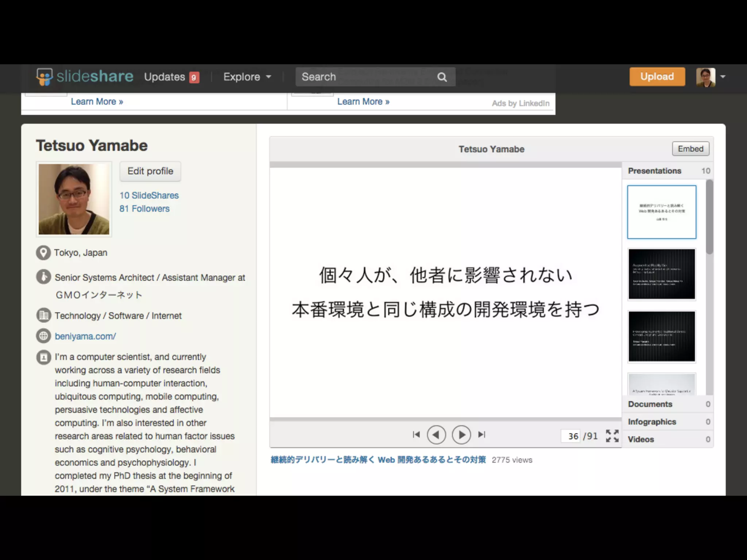
Task: Jump to first slide button
Action: click(x=416, y=435)
